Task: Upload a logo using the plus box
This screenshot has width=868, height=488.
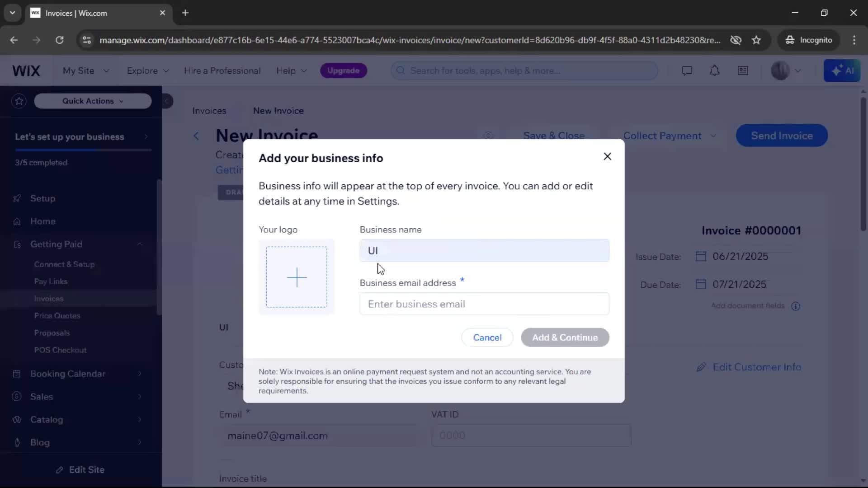Action: point(297,277)
